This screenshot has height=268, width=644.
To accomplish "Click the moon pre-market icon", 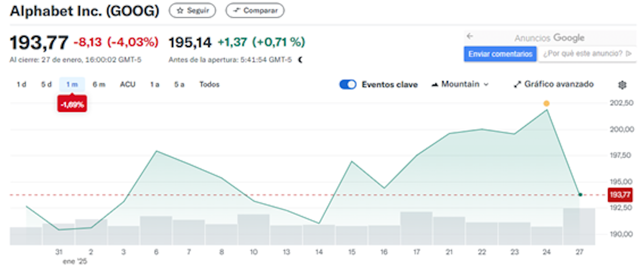I will [301, 60].
